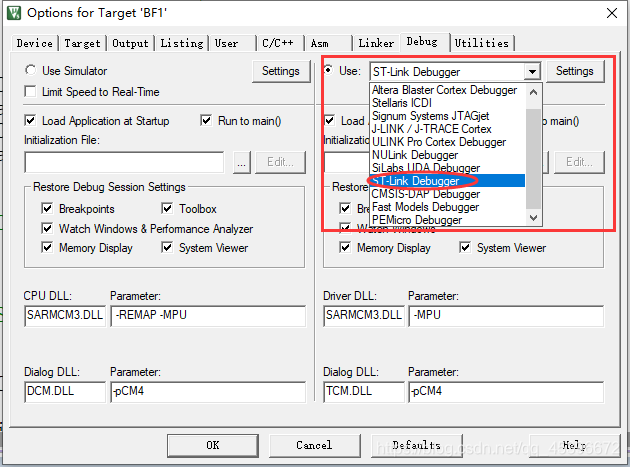The width and height of the screenshot is (630, 467).
Task: Click the Cancel button
Action: click(315, 445)
